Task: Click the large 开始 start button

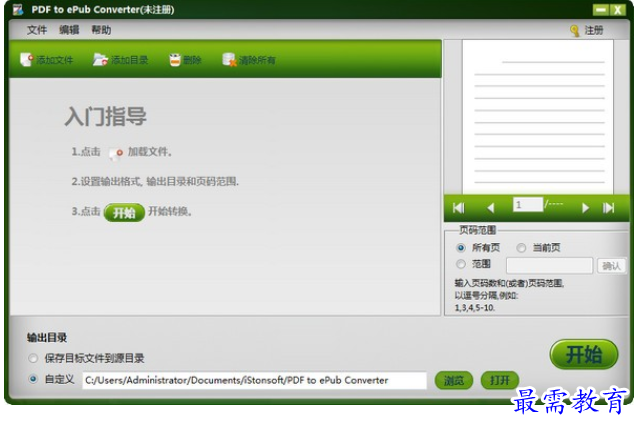Action: tap(584, 354)
